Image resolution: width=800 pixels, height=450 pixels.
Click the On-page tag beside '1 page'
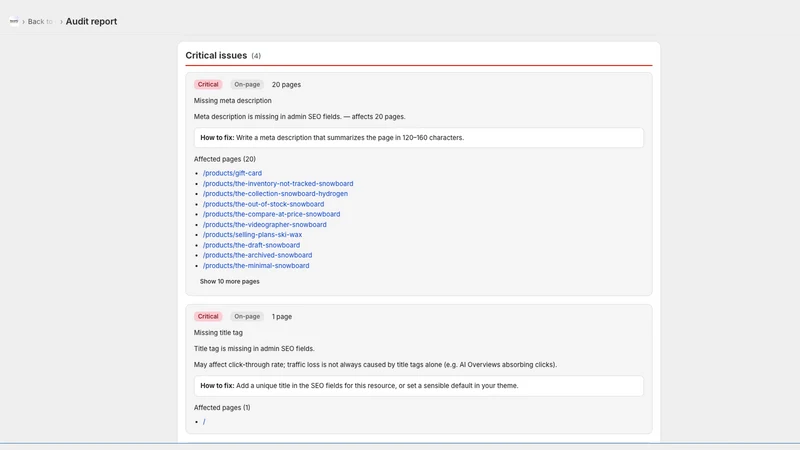click(247, 316)
